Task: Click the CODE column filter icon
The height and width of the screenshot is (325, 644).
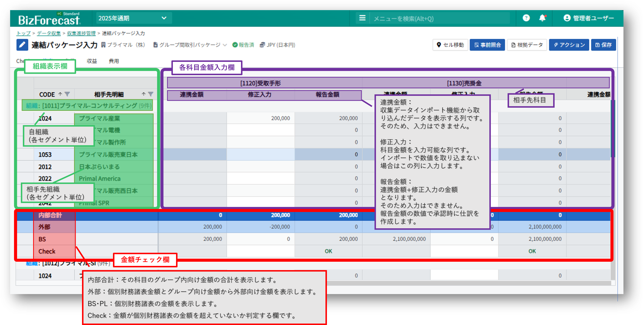Action: [x=67, y=94]
